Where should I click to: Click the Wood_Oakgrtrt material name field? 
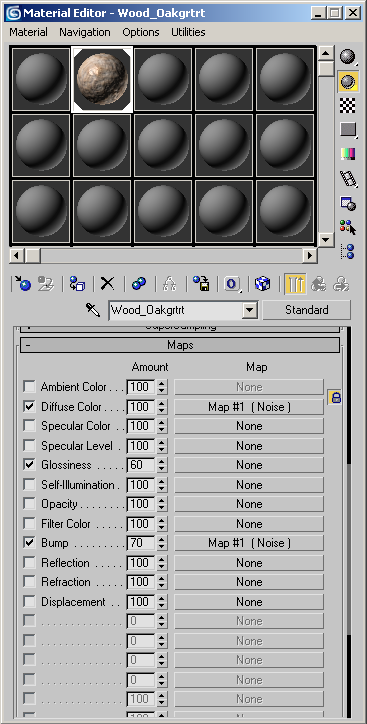pyautogui.click(x=176, y=310)
